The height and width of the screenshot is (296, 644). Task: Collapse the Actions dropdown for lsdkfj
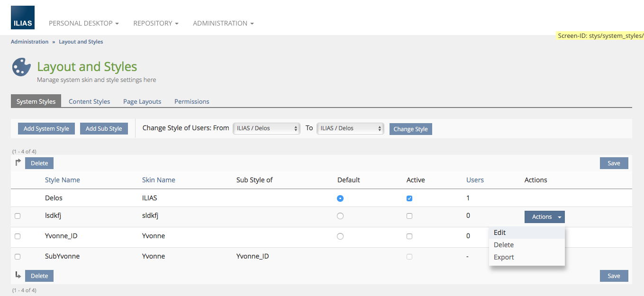point(544,217)
